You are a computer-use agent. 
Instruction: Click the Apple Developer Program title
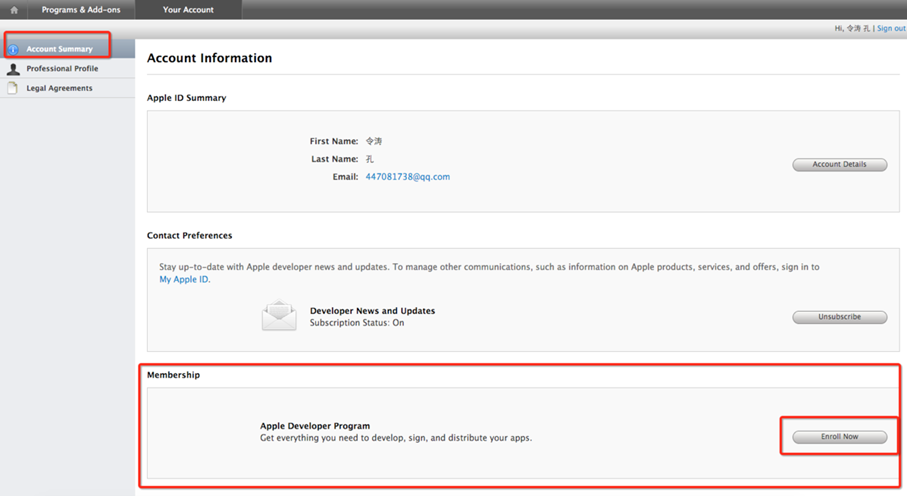click(x=315, y=426)
